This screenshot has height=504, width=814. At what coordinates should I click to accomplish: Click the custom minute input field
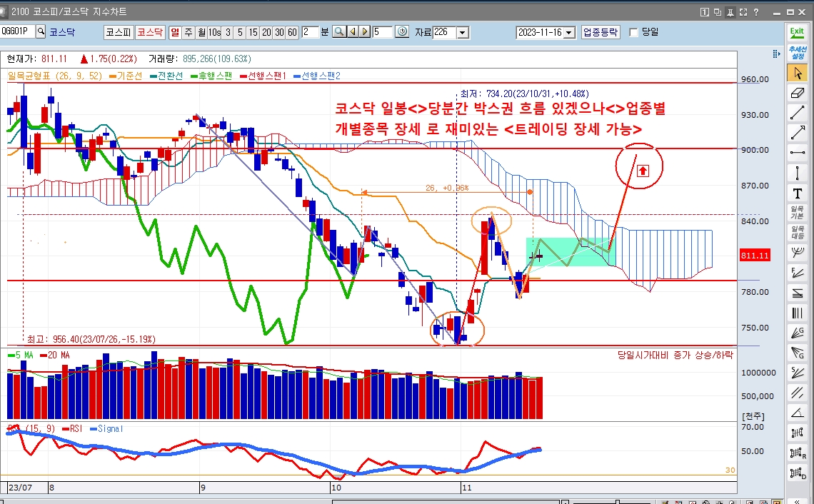pos(309,32)
